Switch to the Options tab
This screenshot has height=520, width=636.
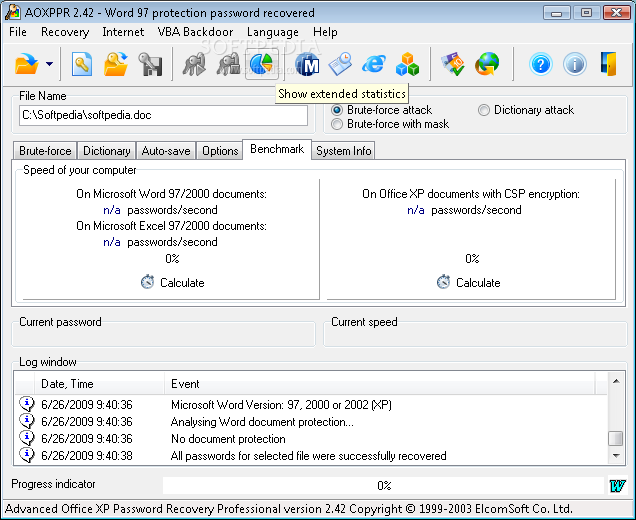coord(220,151)
